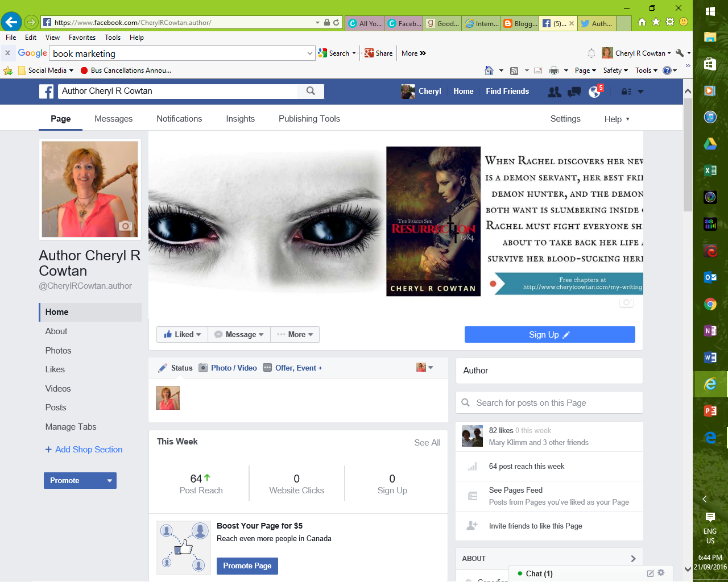Viewport: 728px width, 582px height.
Task: Open the privacy shortcuts lock icon
Action: tap(626, 92)
